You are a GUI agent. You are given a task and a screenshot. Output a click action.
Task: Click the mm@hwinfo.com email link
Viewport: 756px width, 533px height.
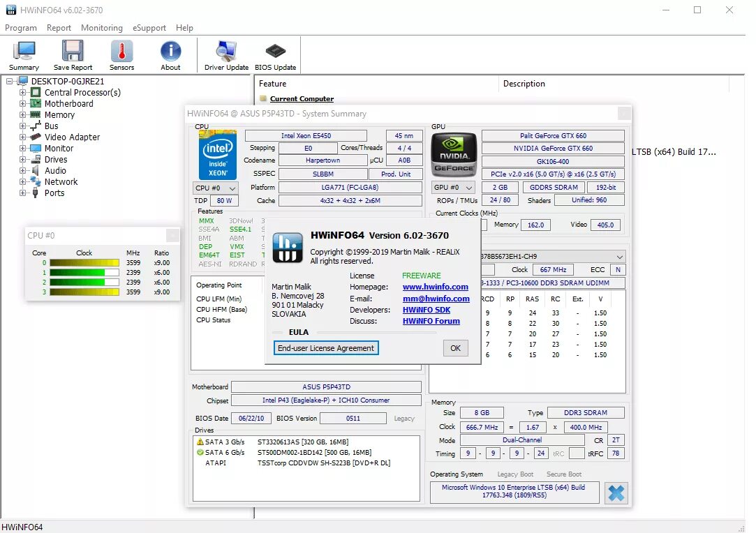tap(436, 299)
